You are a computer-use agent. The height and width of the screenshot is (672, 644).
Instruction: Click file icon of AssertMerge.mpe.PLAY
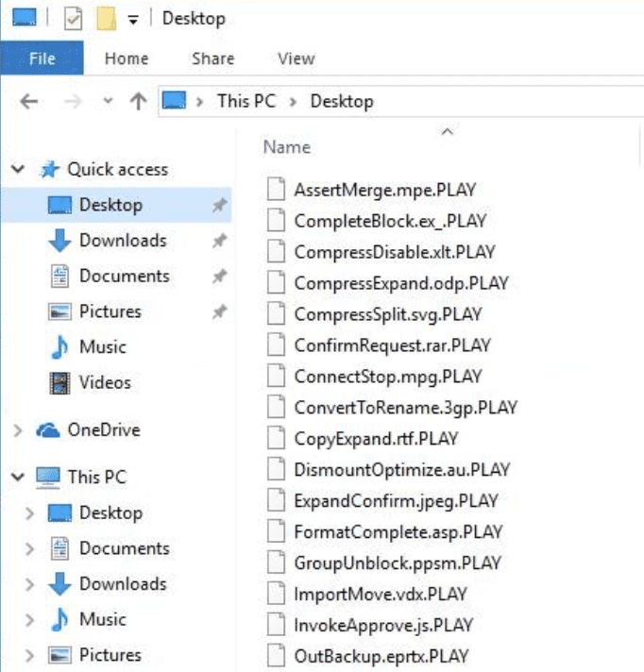tap(276, 190)
